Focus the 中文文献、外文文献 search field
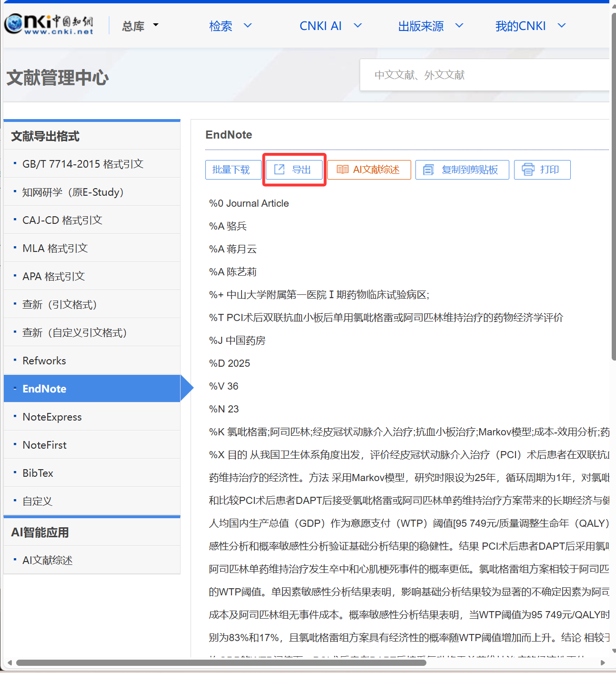 tap(485, 75)
